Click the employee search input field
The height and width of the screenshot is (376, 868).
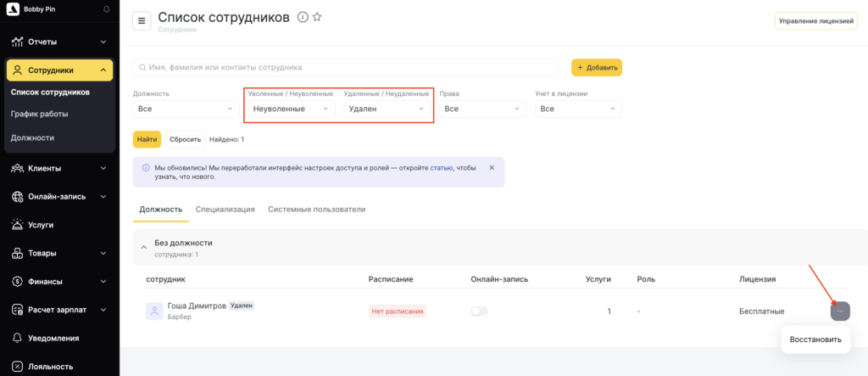[x=346, y=67]
